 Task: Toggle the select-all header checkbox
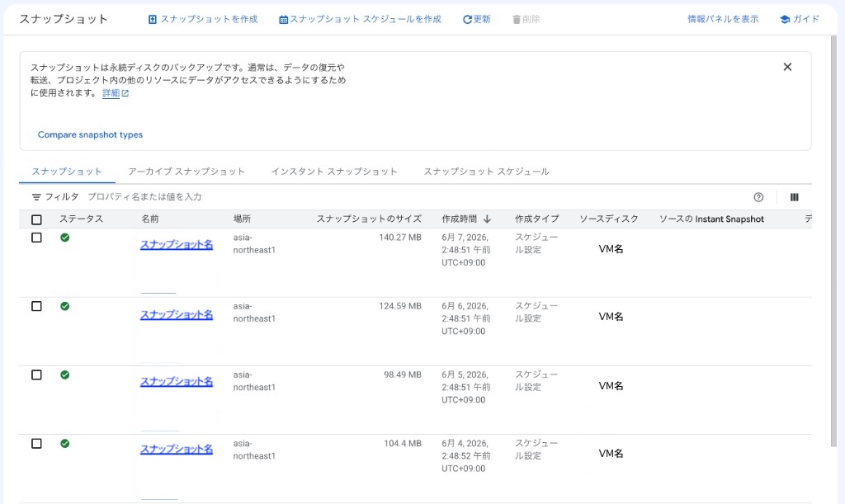[x=36, y=219]
